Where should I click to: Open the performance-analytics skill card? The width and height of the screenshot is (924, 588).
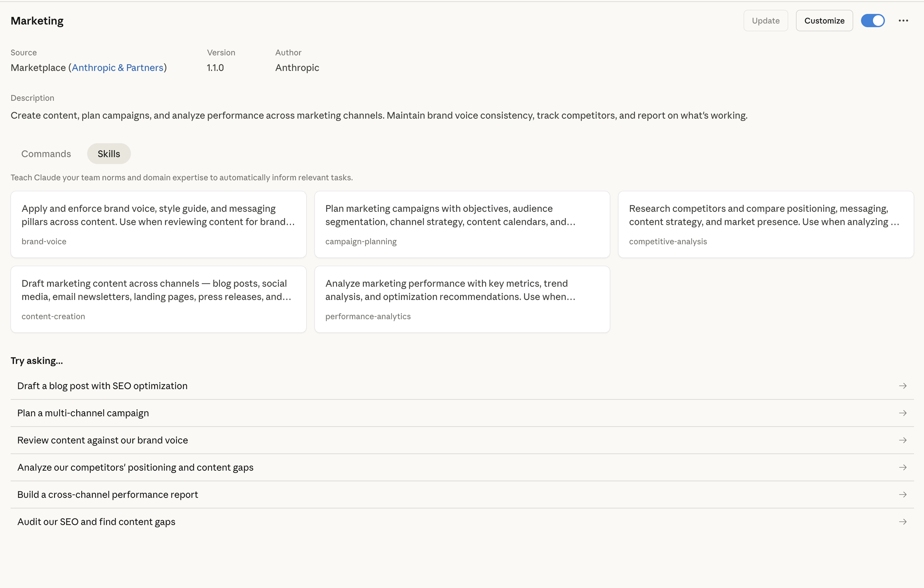[462, 299]
